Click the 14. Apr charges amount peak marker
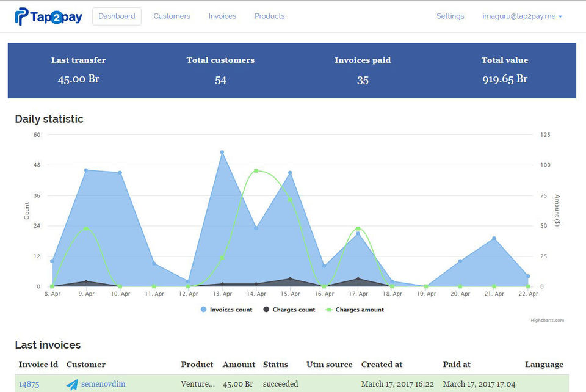Image resolution: width=586 pixels, height=392 pixels. 256,171
